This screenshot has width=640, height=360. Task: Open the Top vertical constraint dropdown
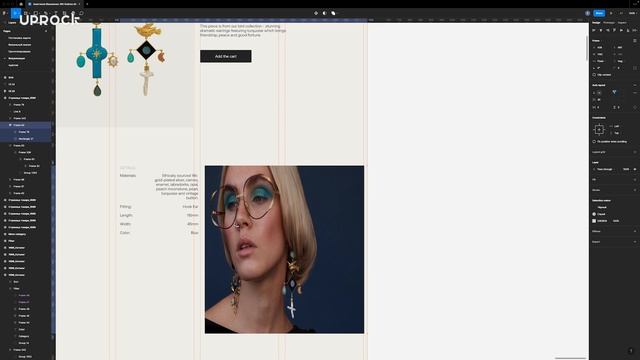pyautogui.click(x=617, y=133)
